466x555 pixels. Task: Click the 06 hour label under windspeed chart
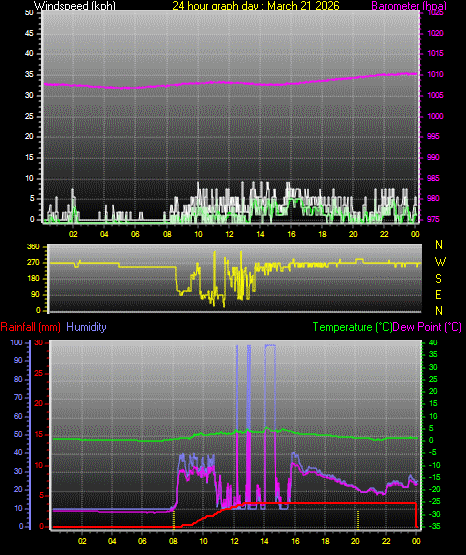[135, 234]
